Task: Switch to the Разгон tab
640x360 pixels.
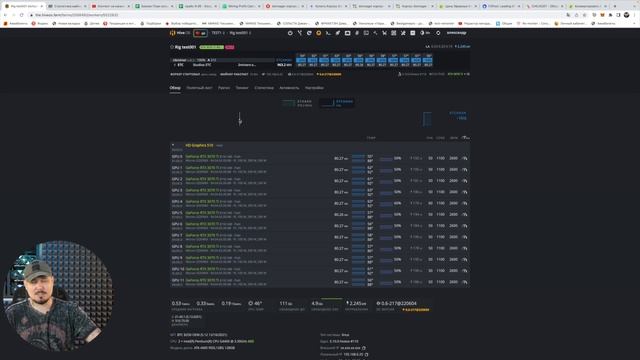Action: (224, 88)
